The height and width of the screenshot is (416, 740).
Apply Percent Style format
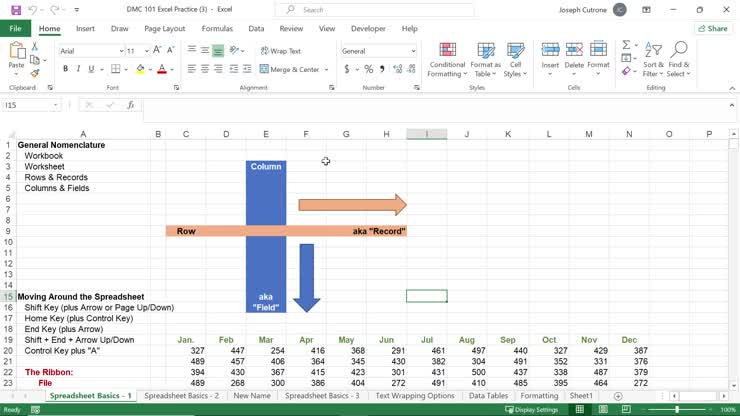click(x=369, y=69)
